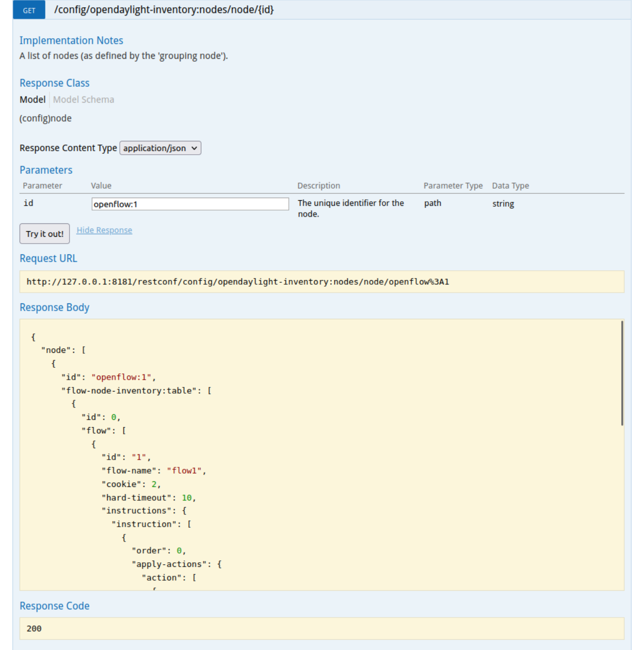Click the (config)node model name
This screenshot has height=650, width=644.
(x=45, y=118)
